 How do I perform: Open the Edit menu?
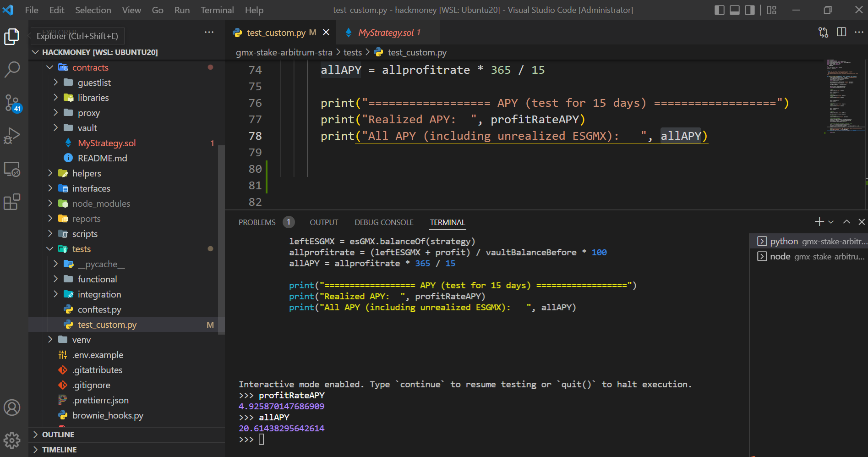(x=57, y=10)
